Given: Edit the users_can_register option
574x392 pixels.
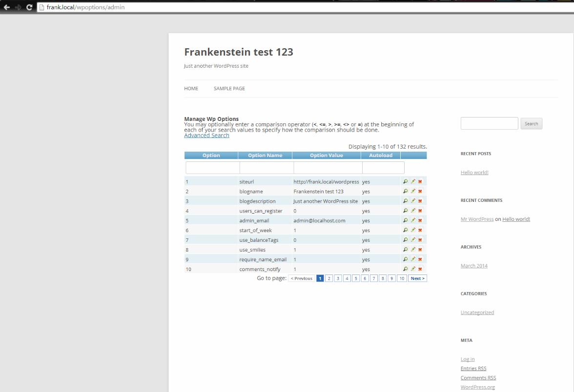Looking at the screenshot, I should [412, 210].
